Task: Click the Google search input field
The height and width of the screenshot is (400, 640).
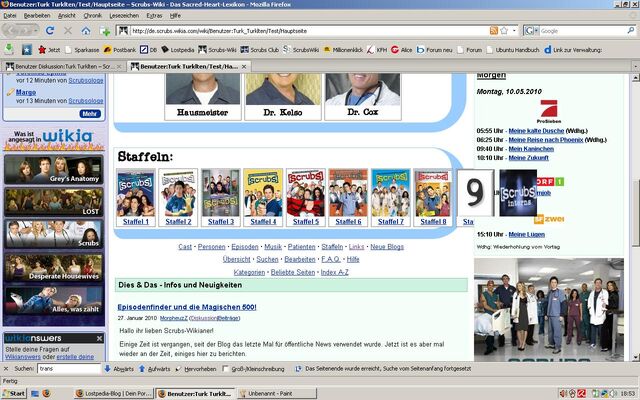Action: 584,31
